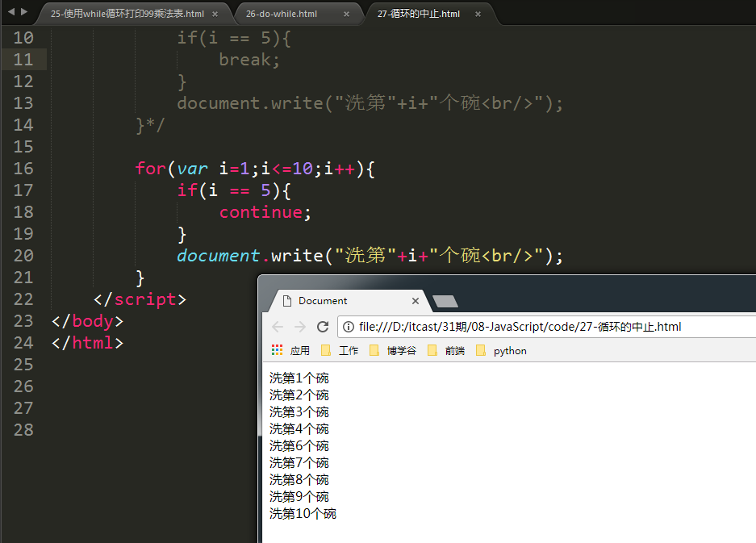756x543 pixels.
Task: Click 洗第1个碗 output line in browser
Action: (299, 378)
